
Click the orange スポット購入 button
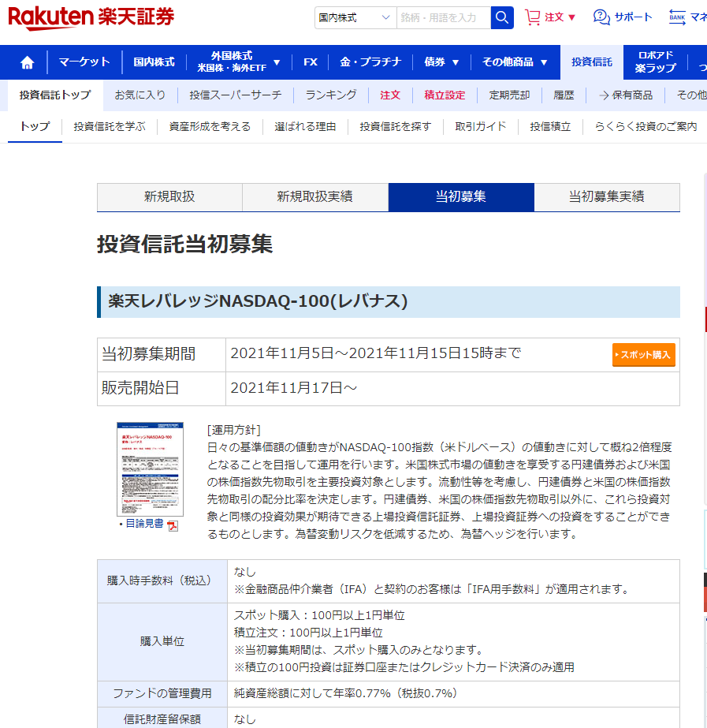tap(643, 355)
